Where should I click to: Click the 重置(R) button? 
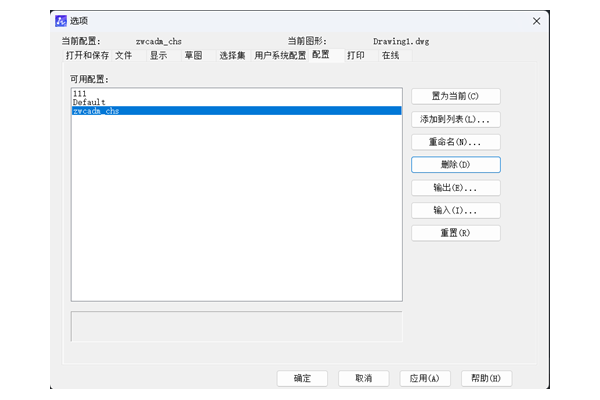tap(456, 233)
